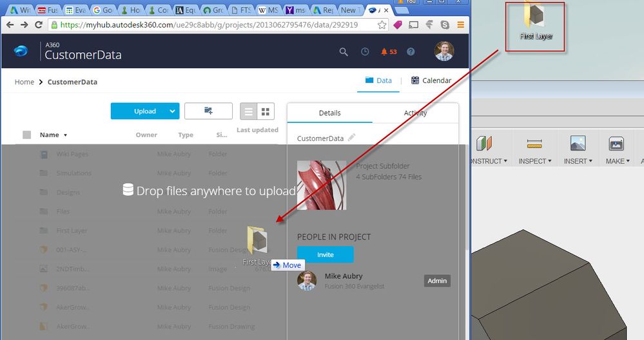Click the browser back arrow
This screenshot has width=644, height=340.
pyautogui.click(x=10, y=25)
